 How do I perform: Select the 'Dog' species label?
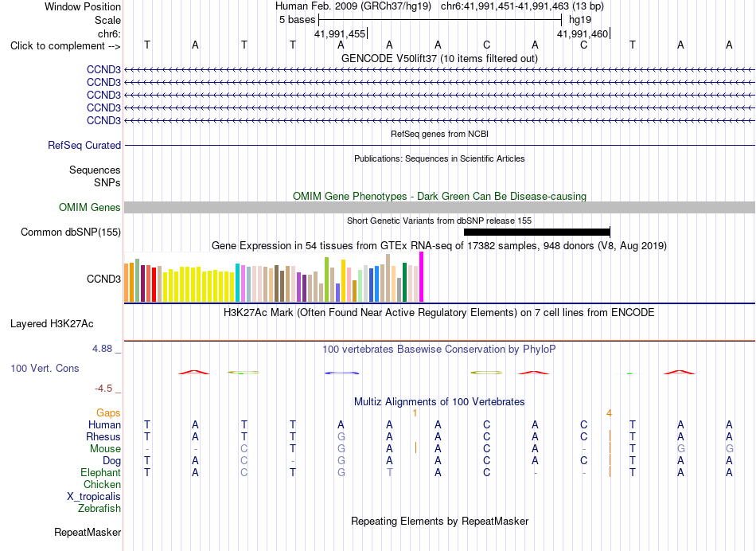(x=112, y=461)
